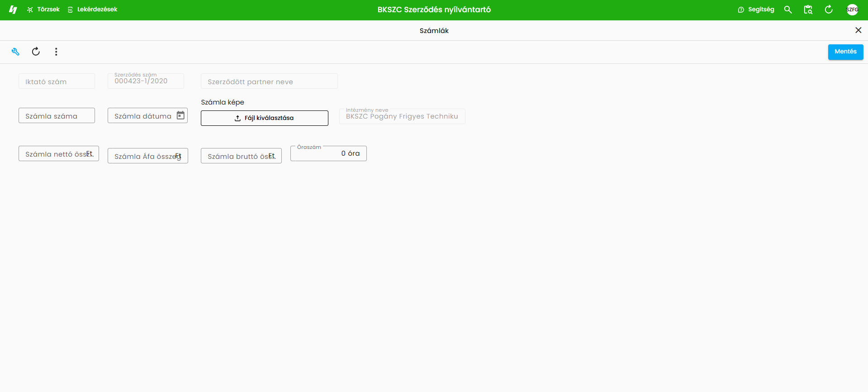The width and height of the screenshot is (868, 392).
Task: Click the app logo icon in header
Action: [x=13, y=10]
